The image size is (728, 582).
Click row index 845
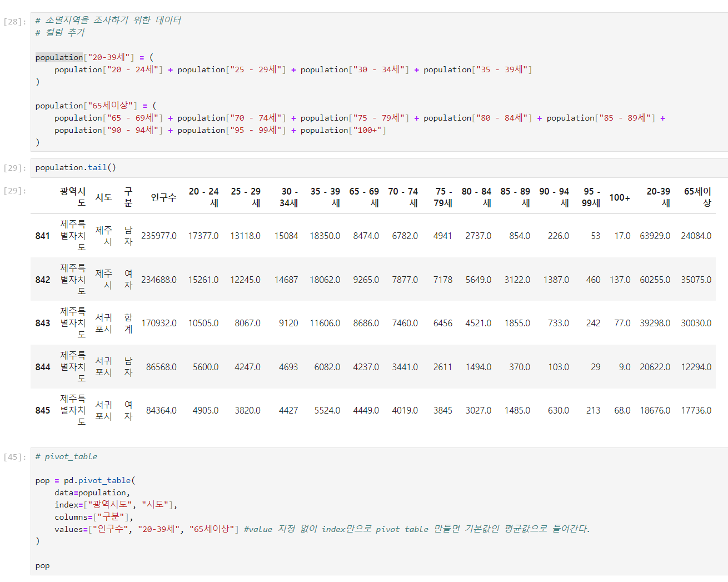click(x=43, y=410)
